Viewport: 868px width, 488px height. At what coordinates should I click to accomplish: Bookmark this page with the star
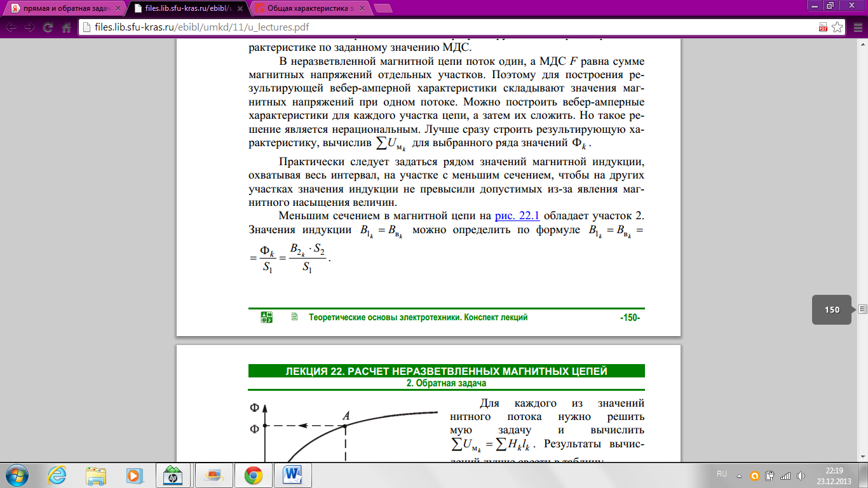click(837, 28)
